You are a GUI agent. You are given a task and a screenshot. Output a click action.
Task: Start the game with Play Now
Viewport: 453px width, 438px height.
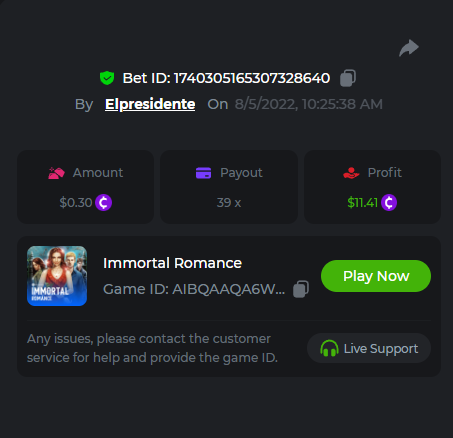tap(376, 276)
